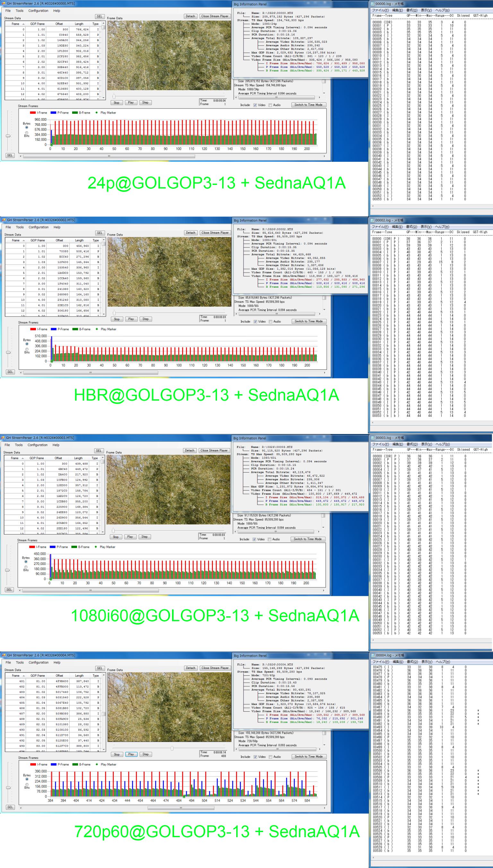Enable the Audio checkbox in 00003.MTS window
Image resolution: width=493 pixels, height=868 pixels.
click(x=270, y=539)
